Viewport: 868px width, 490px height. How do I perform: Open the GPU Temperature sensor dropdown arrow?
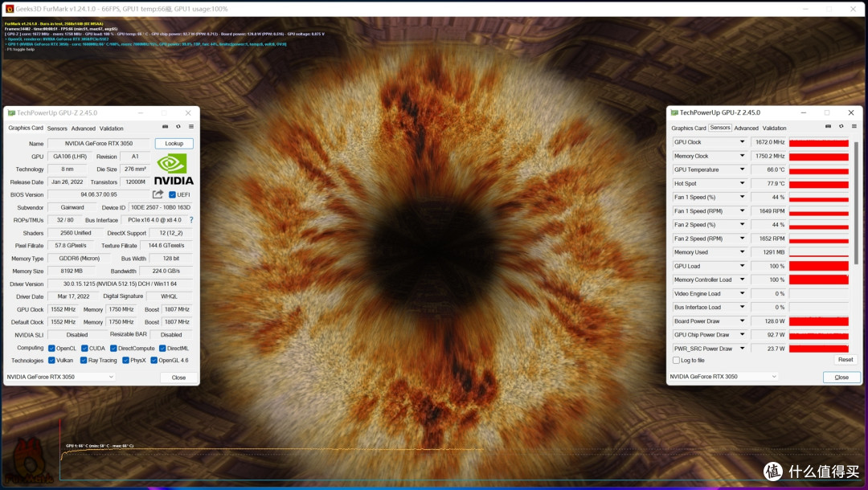743,169
